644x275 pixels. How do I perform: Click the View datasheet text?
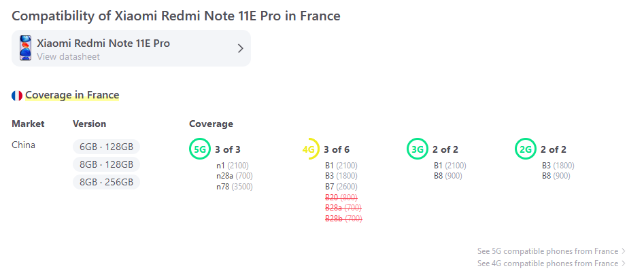pyautogui.click(x=68, y=56)
